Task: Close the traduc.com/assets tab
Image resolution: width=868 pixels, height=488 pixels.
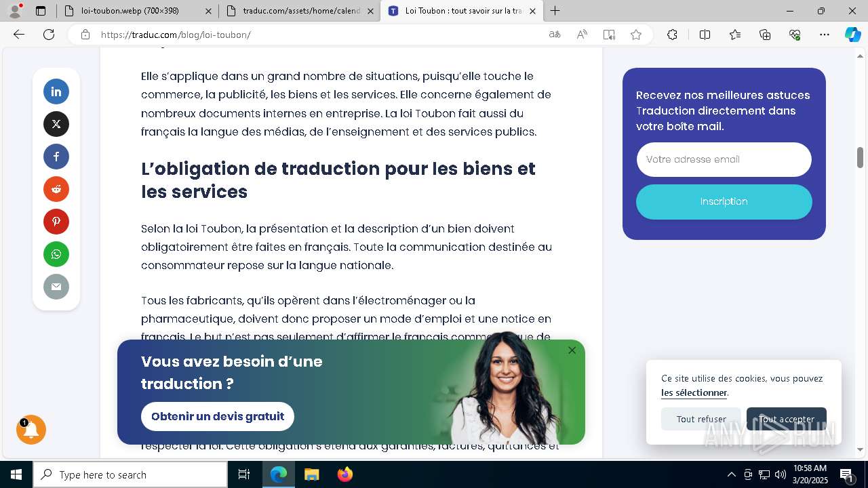Action: (370, 11)
